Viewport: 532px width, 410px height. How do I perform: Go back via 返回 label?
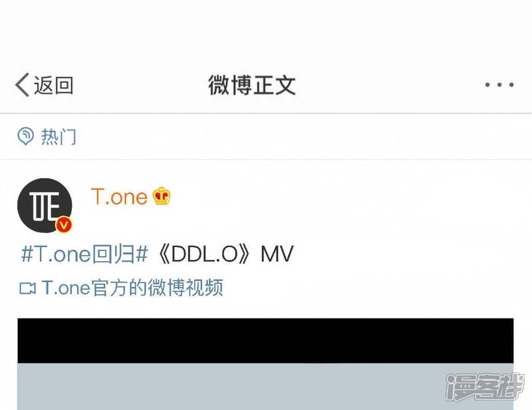pos(53,85)
